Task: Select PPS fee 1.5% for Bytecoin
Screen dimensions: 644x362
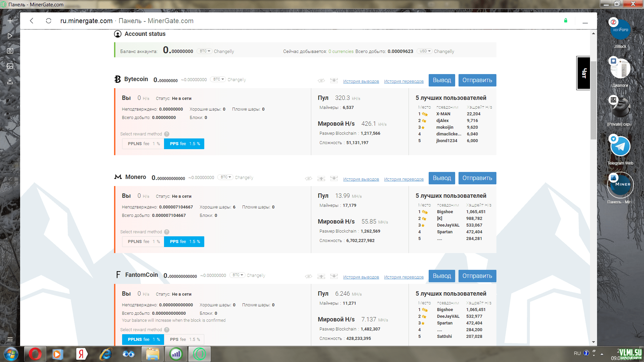Action: pyautogui.click(x=184, y=144)
